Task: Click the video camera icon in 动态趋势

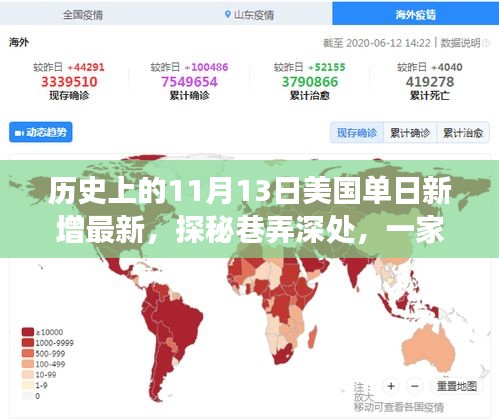Action: 19,133
